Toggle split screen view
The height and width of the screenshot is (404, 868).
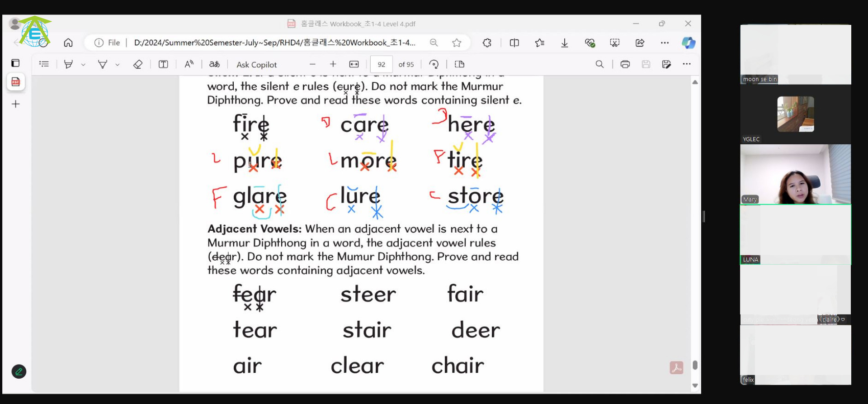pyautogui.click(x=514, y=43)
